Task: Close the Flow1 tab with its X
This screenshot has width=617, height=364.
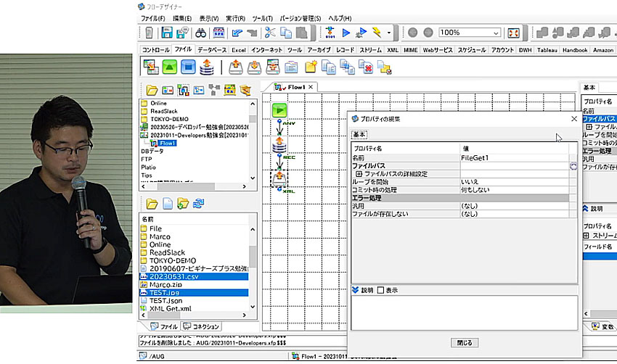Action: point(311,87)
